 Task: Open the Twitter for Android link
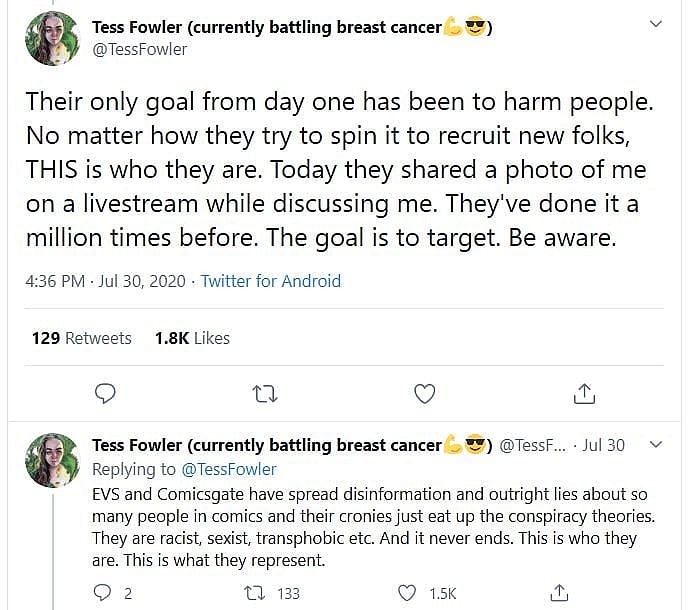click(x=270, y=281)
